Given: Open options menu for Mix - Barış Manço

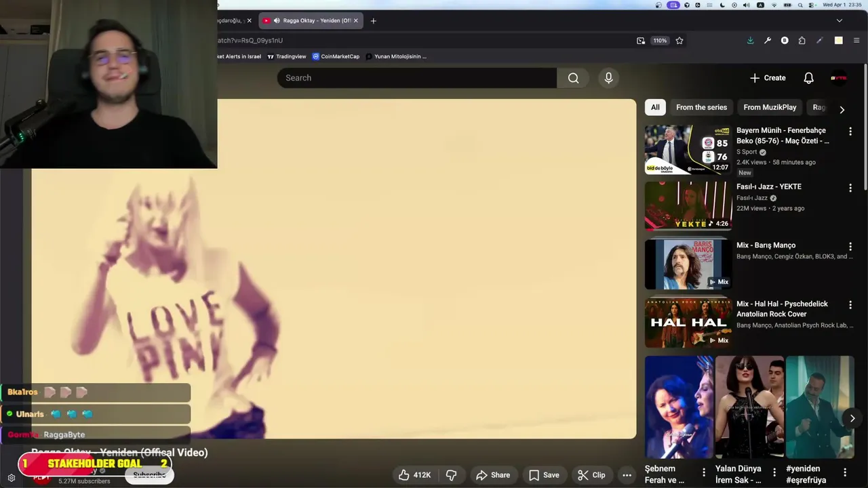Looking at the screenshot, I should click(850, 247).
